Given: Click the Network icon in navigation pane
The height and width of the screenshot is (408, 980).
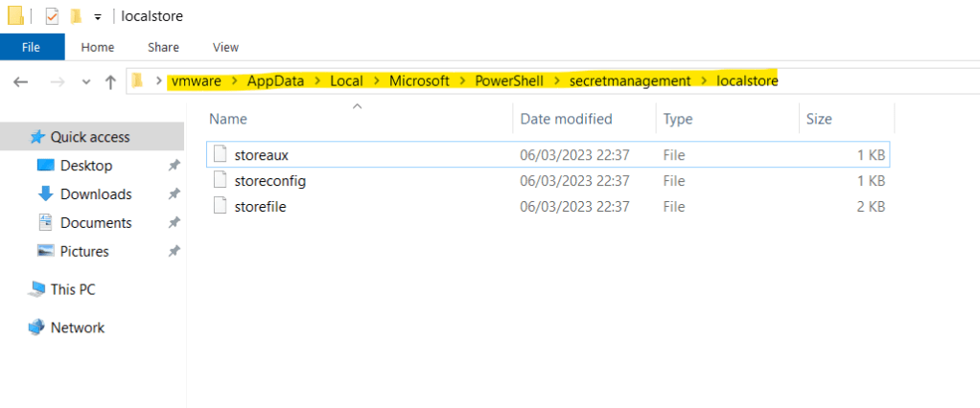Looking at the screenshot, I should 36,328.
